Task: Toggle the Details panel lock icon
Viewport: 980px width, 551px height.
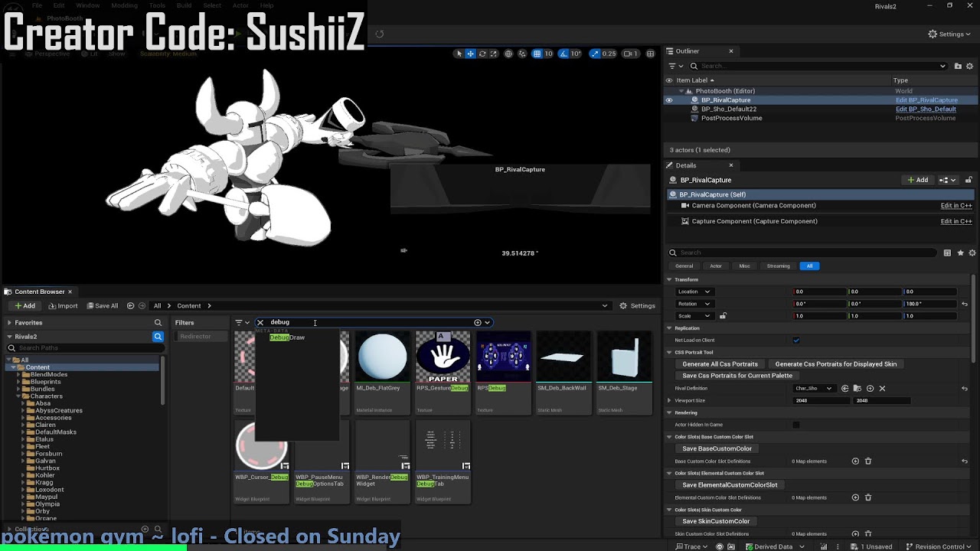Action: click(x=969, y=180)
